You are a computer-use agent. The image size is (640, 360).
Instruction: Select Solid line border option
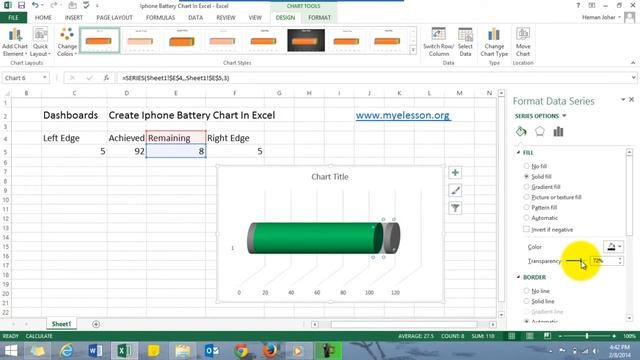click(x=527, y=301)
